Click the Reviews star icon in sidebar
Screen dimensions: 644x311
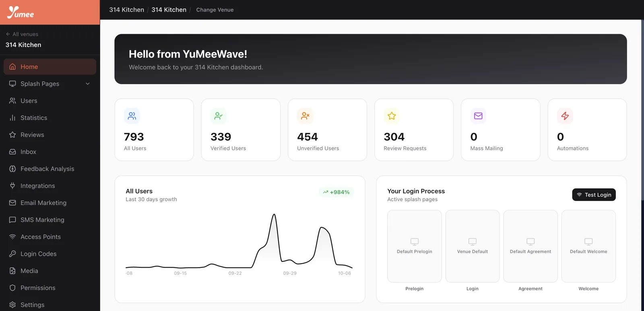[x=12, y=135]
